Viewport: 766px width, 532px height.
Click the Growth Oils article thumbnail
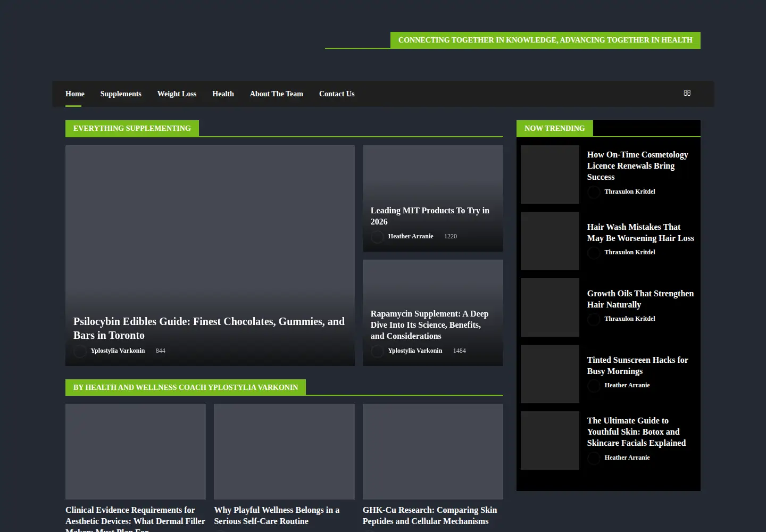click(550, 307)
